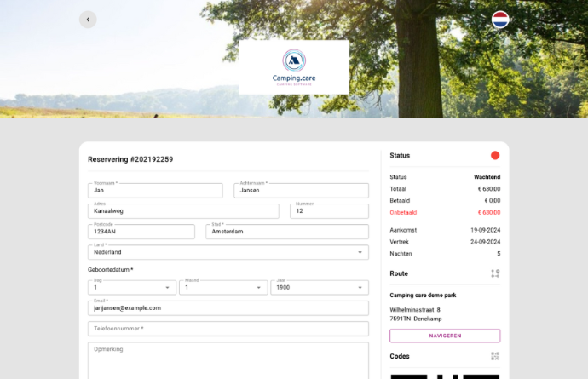Screen dimensions: 588x379
Task: Click the Stad field showing Amsterdam
Action: tap(287, 232)
